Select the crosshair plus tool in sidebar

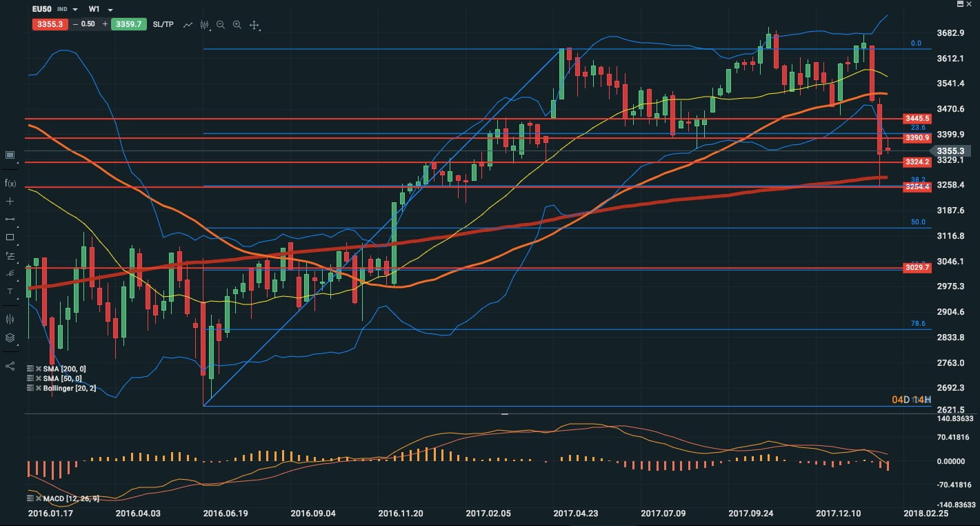[x=10, y=202]
